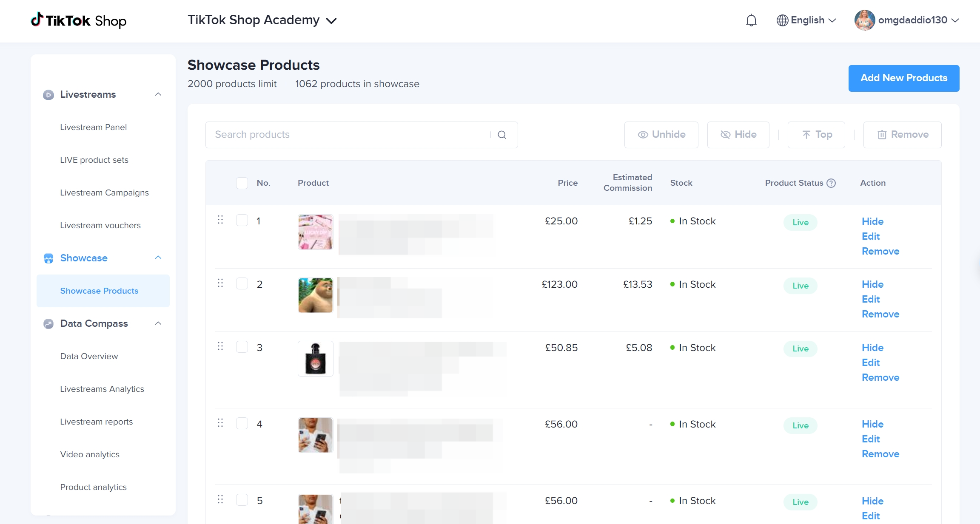
Task: Click the user profile avatar
Action: [864, 20]
